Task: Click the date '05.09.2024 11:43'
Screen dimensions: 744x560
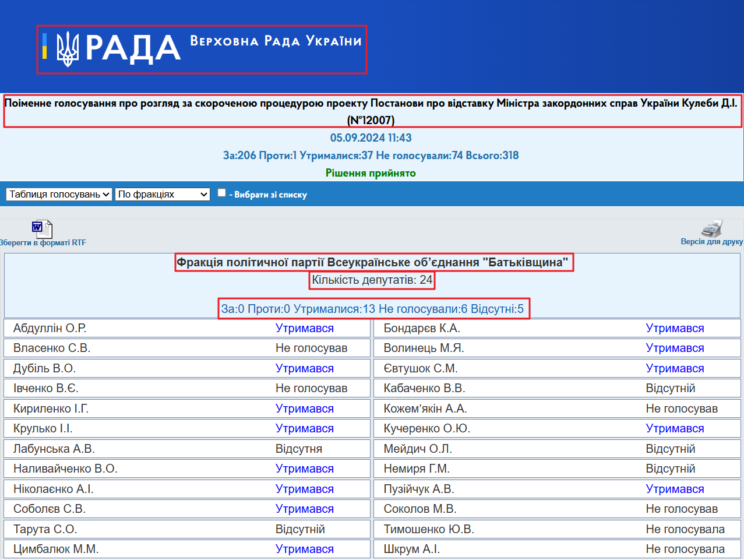Action: tap(371, 138)
